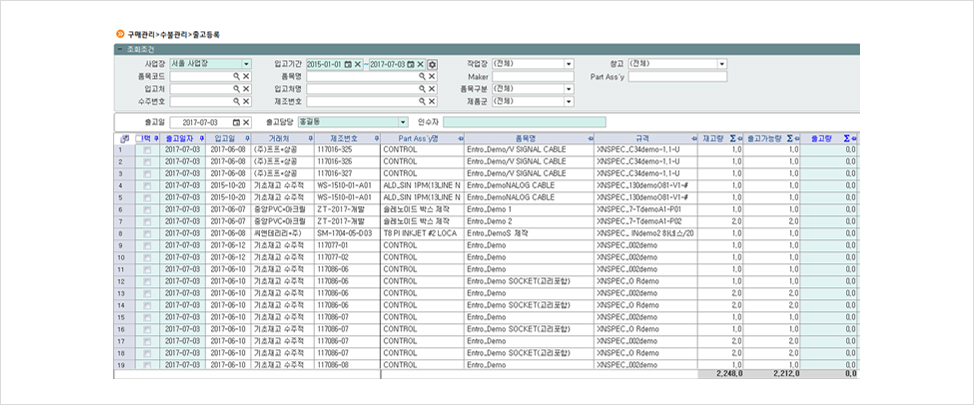This screenshot has height=405, width=974.
Task: Clear the 수주번호 field with its X icon
Action: point(246,101)
